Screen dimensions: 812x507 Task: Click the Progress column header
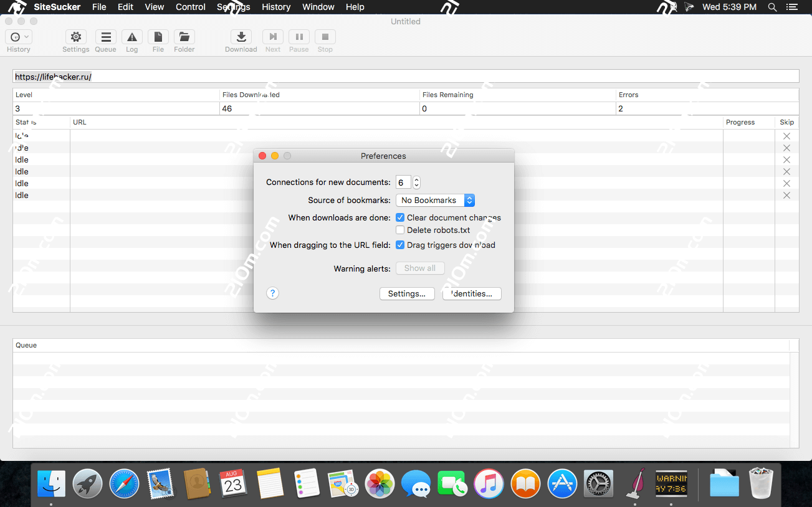coord(748,122)
